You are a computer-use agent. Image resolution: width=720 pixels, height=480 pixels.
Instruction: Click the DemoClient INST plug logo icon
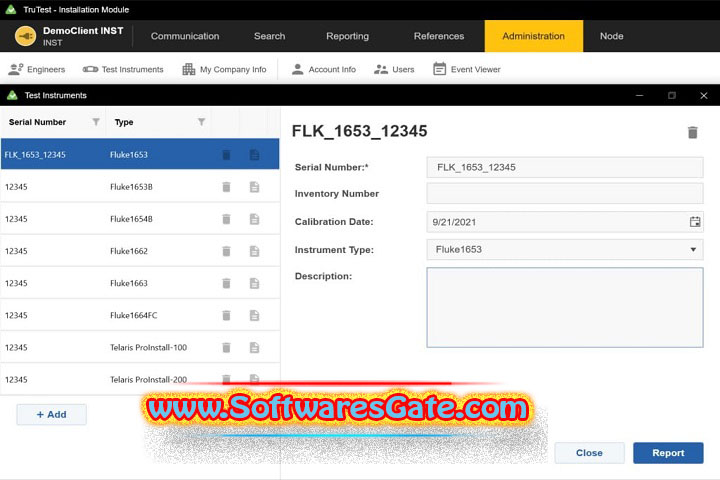(x=25, y=36)
